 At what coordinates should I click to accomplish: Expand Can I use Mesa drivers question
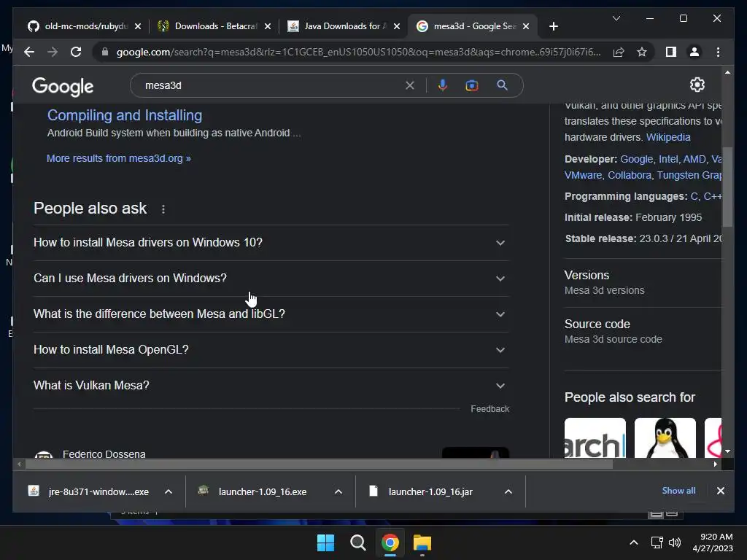pyautogui.click(x=271, y=278)
